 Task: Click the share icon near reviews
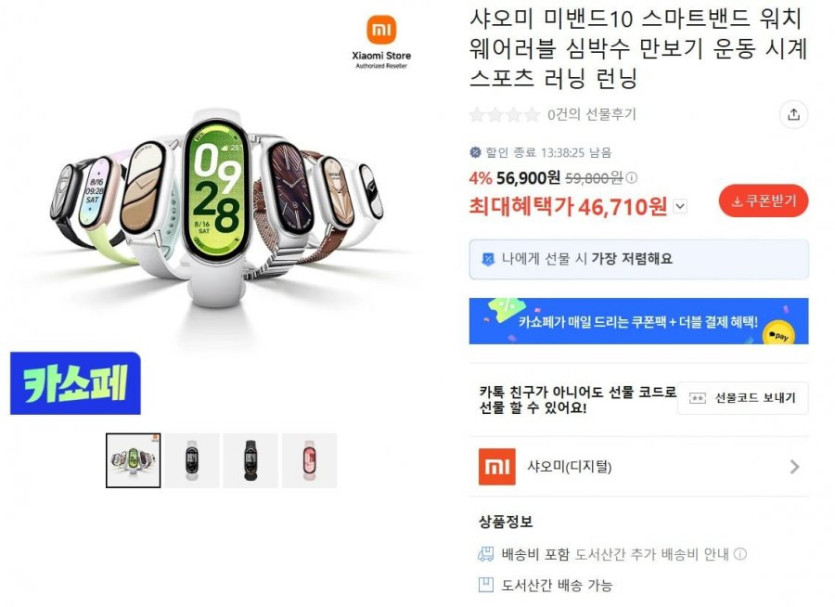pos(793,114)
